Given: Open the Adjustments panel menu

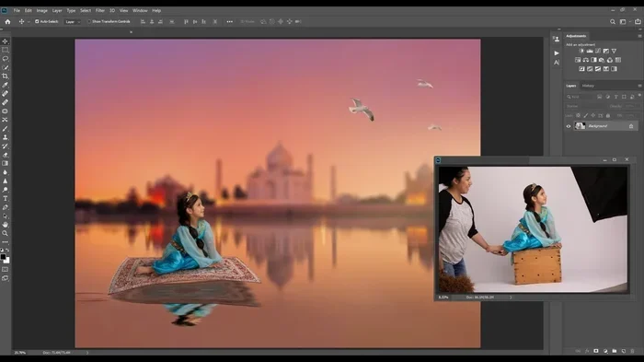Looking at the screenshot, I should point(639,36).
